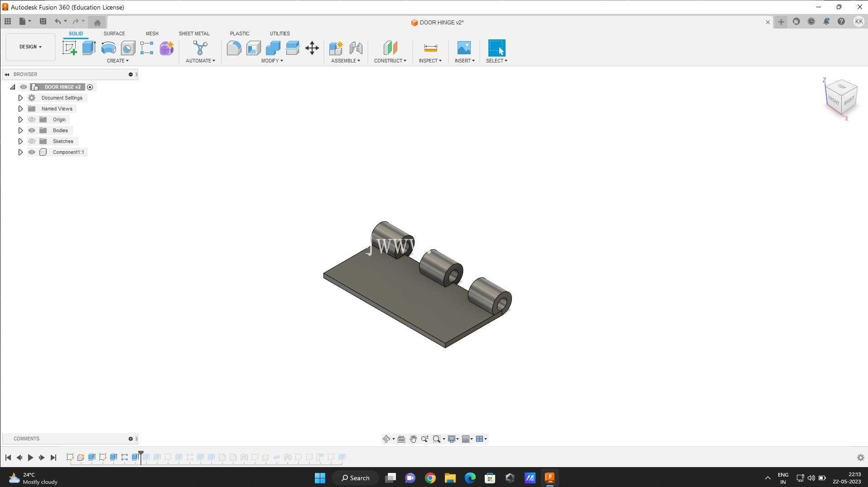Image resolution: width=868 pixels, height=487 pixels.
Task: Open the DESIGN workspace dropdown
Action: tap(30, 47)
